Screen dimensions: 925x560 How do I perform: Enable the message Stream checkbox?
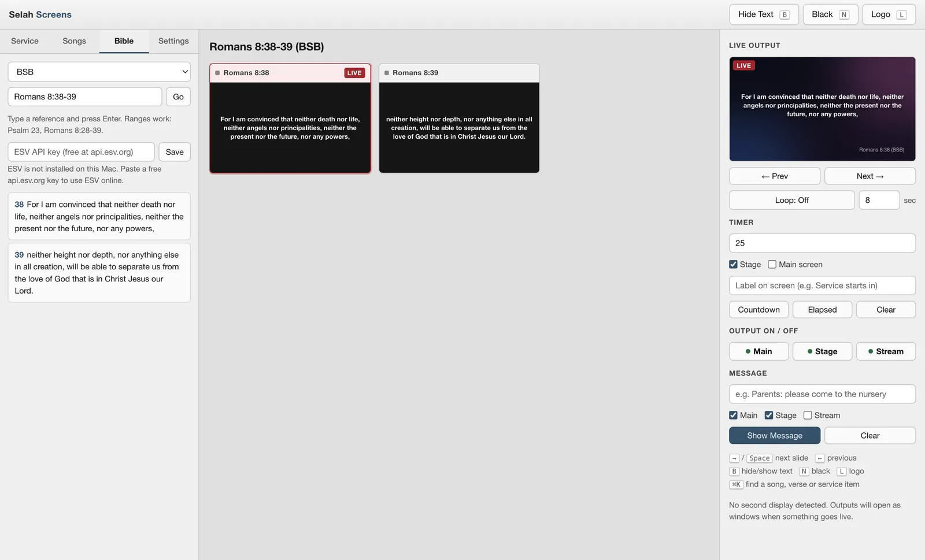(x=808, y=415)
